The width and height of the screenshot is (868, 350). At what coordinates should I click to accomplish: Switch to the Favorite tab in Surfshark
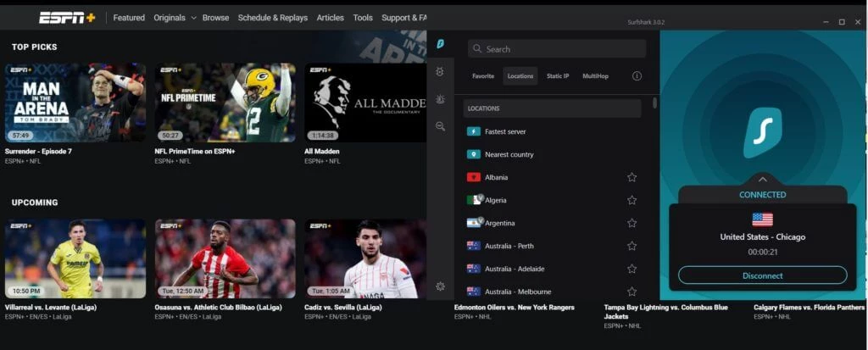(x=483, y=76)
